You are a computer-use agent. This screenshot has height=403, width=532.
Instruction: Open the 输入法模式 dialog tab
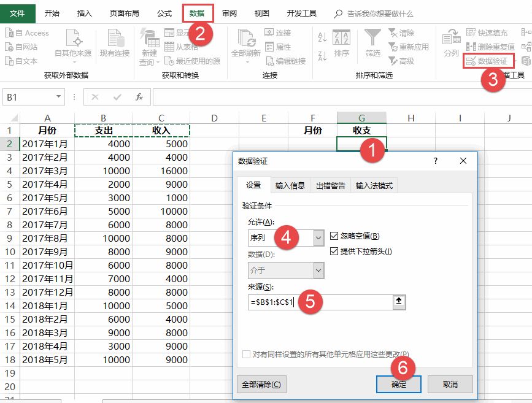tap(374, 186)
